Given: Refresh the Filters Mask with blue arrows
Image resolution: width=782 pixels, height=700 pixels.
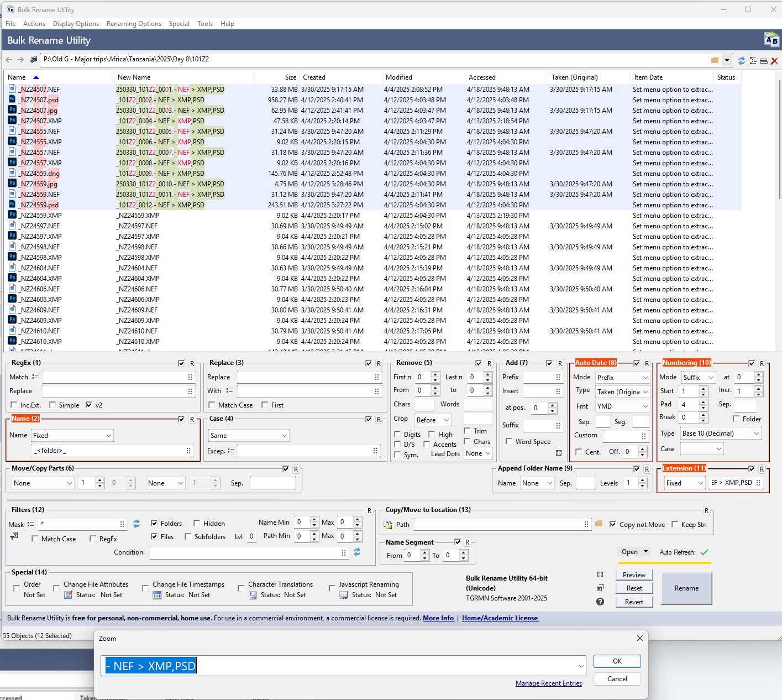Looking at the screenshot, I should point(137,524).
